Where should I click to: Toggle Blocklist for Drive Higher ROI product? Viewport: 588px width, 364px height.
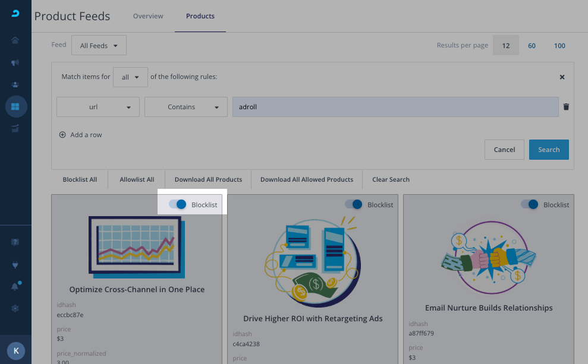point(353,204)
